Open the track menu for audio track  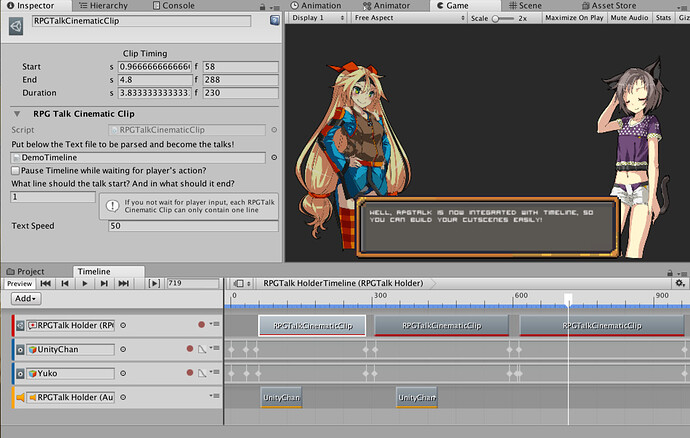click(215, 396)
